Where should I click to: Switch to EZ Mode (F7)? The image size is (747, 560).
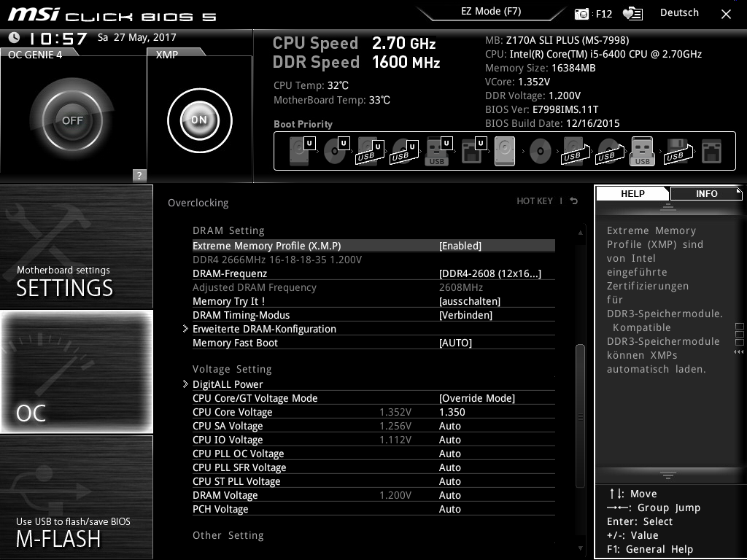pyautogui.click(x=491, y=12)
